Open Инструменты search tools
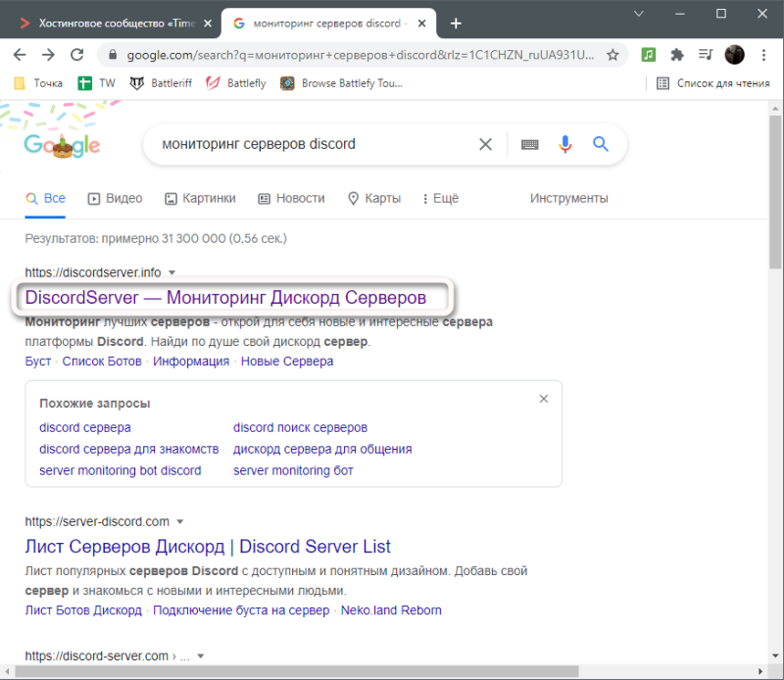 coord(569,199)
